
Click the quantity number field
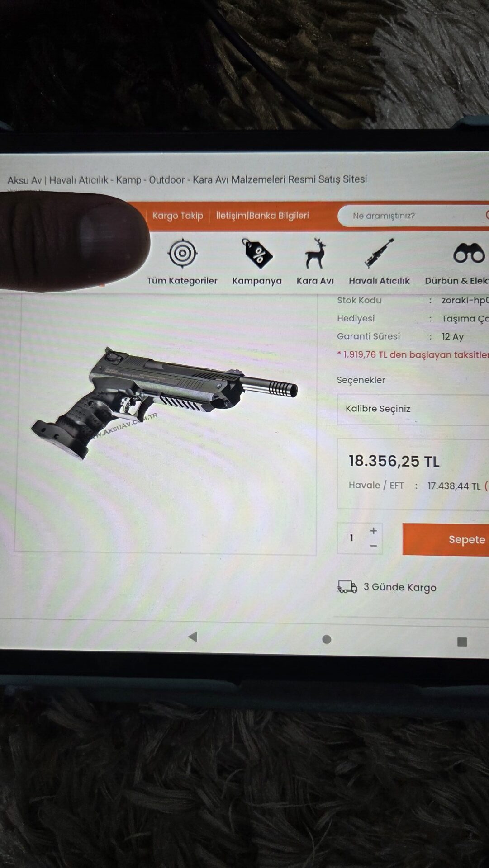point(351,538)
